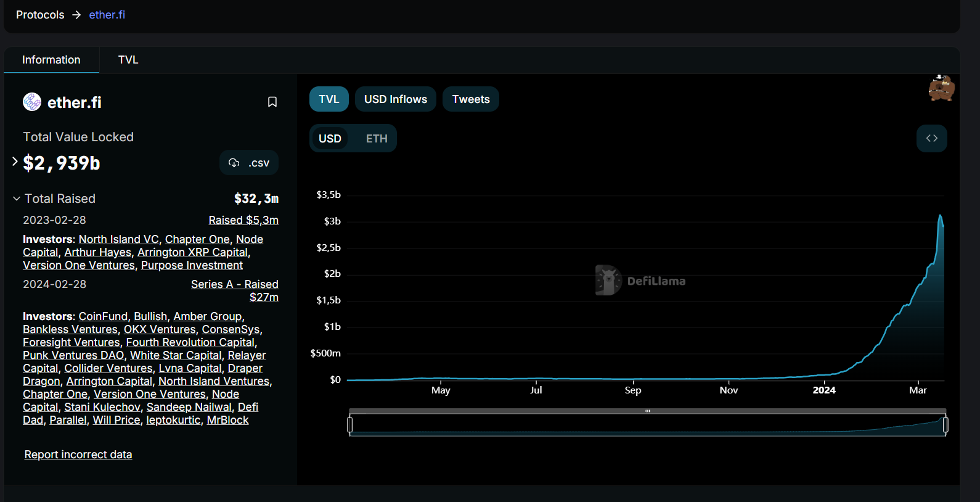Viewport: 980px width, 502px height.
Task: Open the Raised $5,3m round link
Action: coord(243,220)
